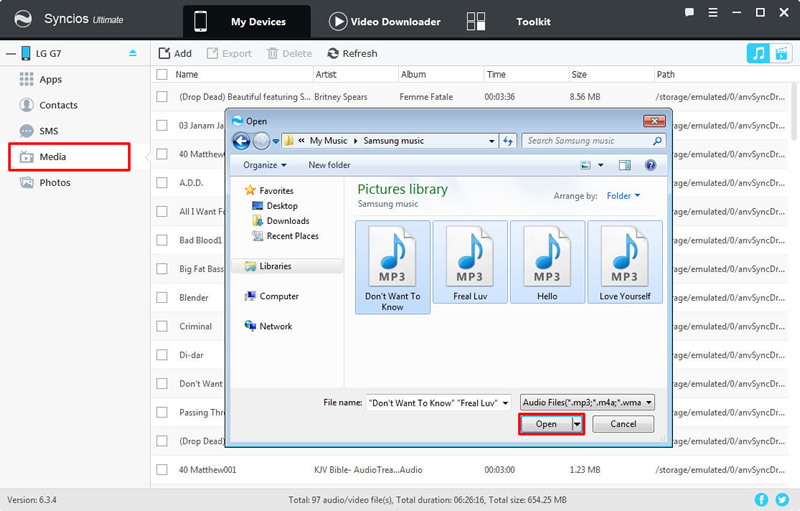Expand the File name history dropdown
Image resolution: width=800 pixels, height=511 pixels.
pyautogui.click(x=505, y=403)
